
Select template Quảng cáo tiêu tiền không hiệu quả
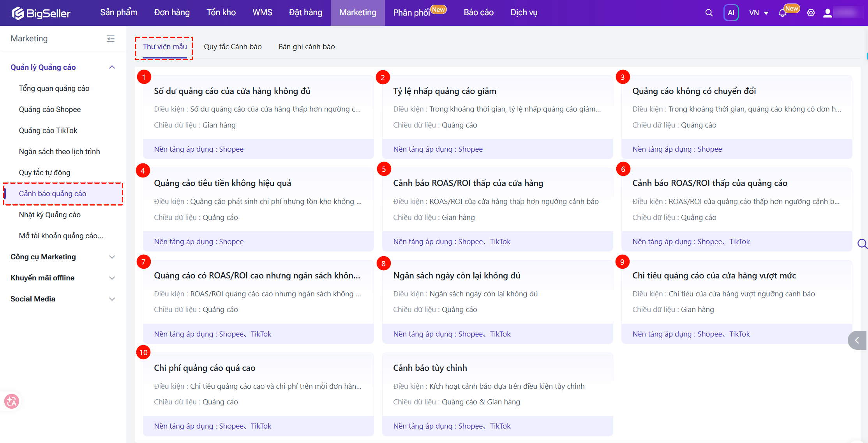258,209
